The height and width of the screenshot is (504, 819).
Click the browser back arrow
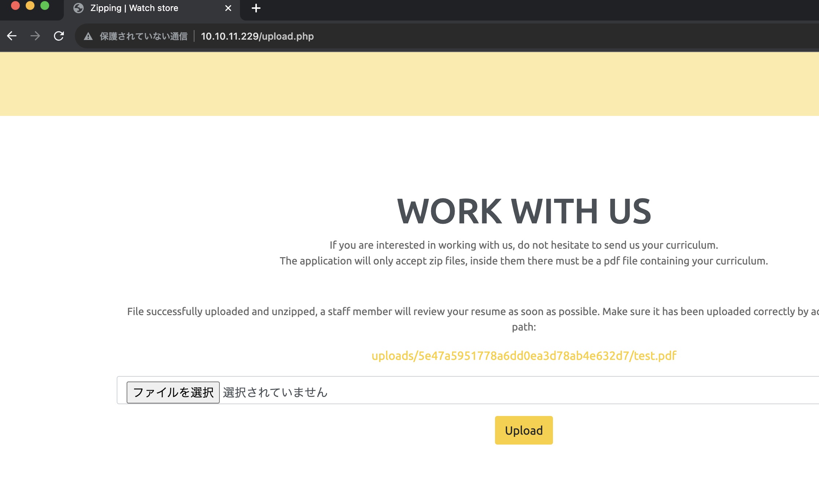(12, 36)
